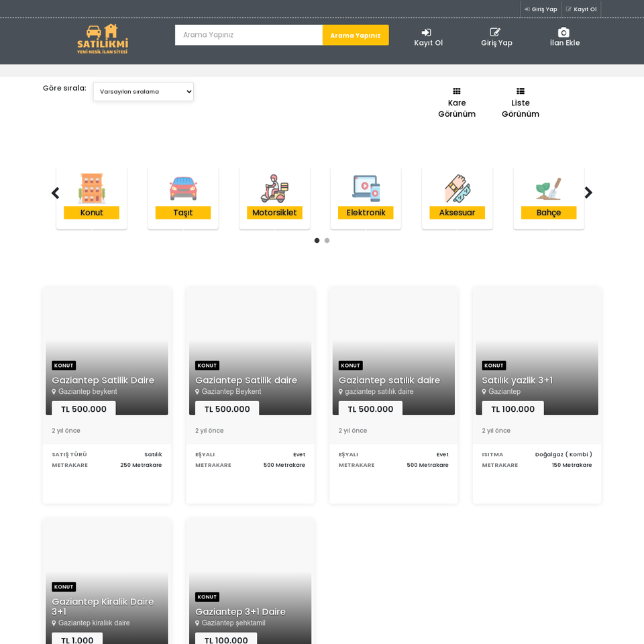The width and height of the screenshot is (644, 644).
Task: Click the next arrow on category carousel
Action: [x=588, y=193]
